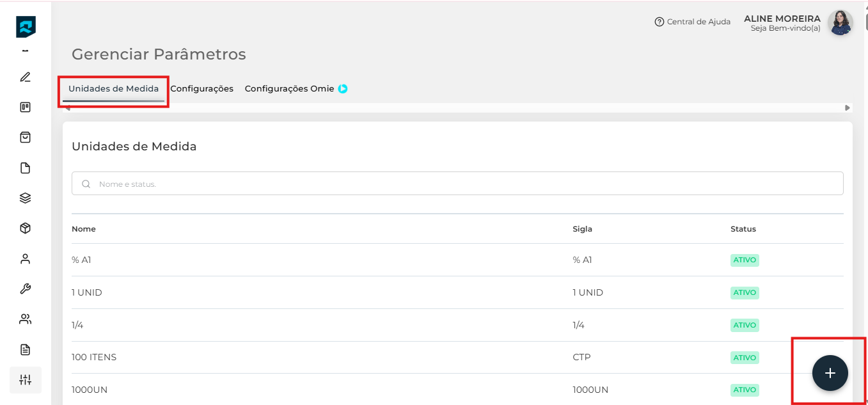
Task: Click the tab bar's right scroll arrow
Action: [848, 108]
